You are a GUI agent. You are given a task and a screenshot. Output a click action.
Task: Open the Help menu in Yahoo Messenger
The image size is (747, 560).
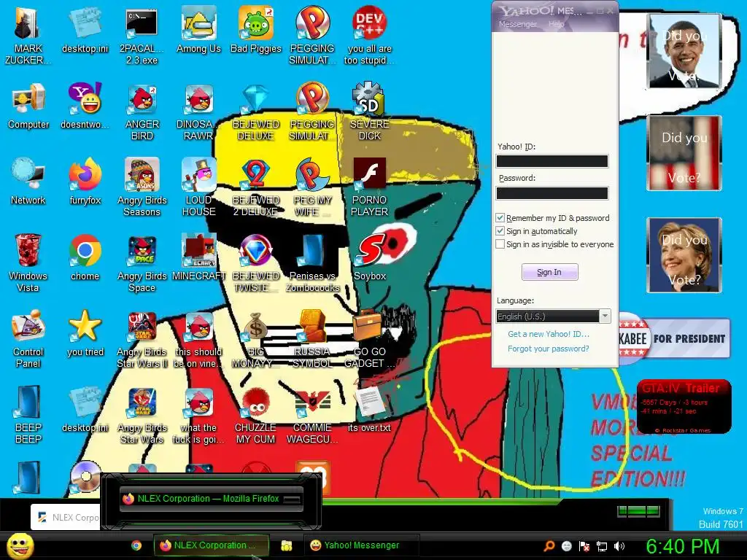click(556, 24)
